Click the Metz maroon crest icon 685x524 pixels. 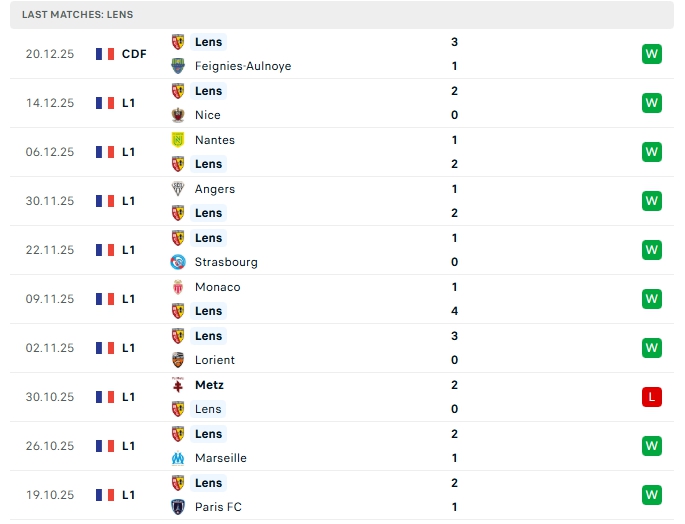[x=178, y=385]
